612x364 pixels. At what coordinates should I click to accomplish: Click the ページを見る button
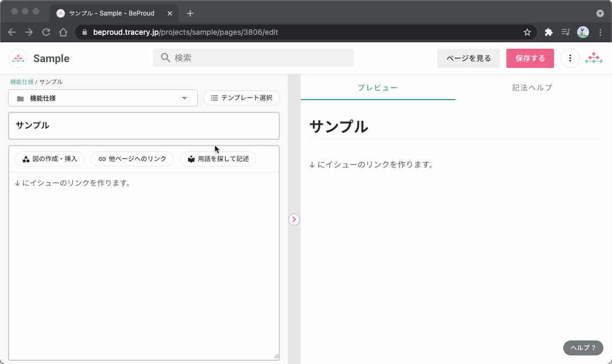468,58
